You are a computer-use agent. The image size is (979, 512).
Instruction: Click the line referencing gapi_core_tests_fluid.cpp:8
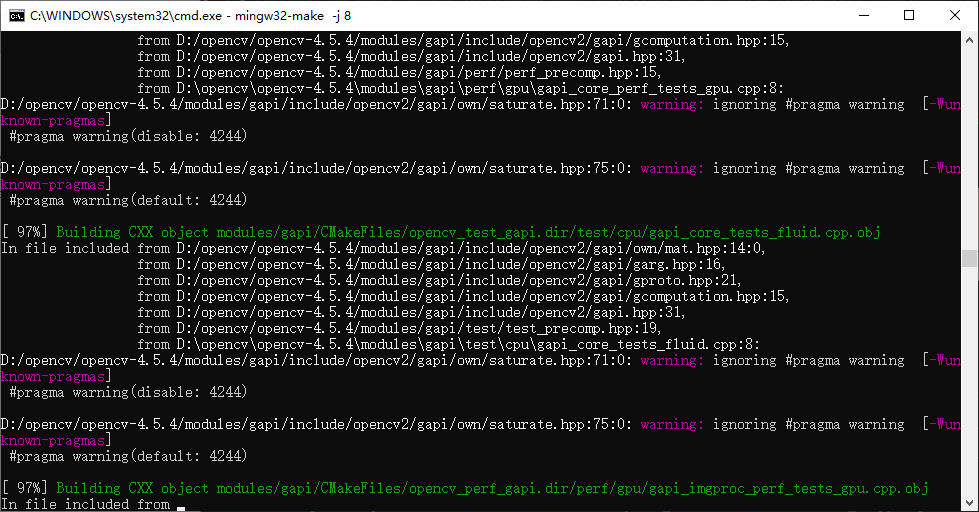point(448,344)
